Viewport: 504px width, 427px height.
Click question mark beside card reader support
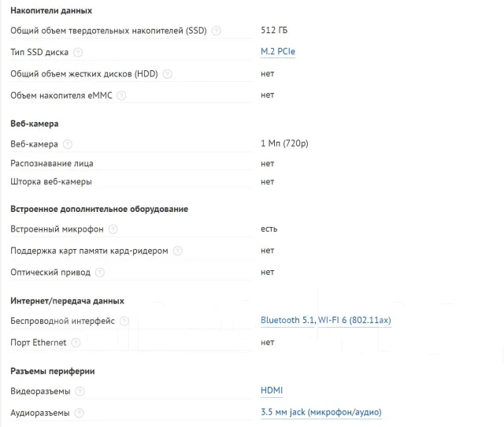click(178, 251)
